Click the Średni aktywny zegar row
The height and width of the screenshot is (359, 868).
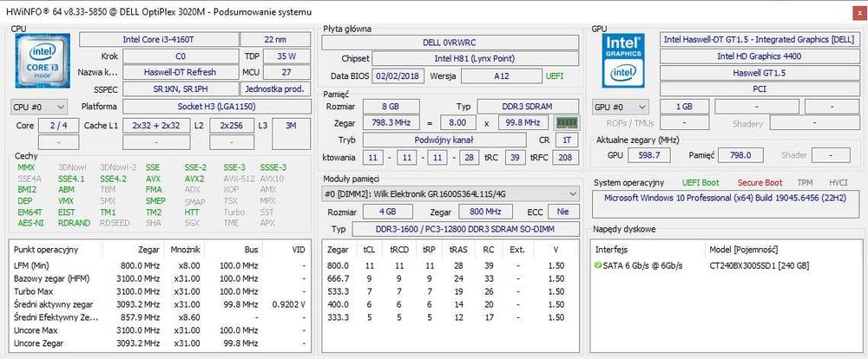159,304
